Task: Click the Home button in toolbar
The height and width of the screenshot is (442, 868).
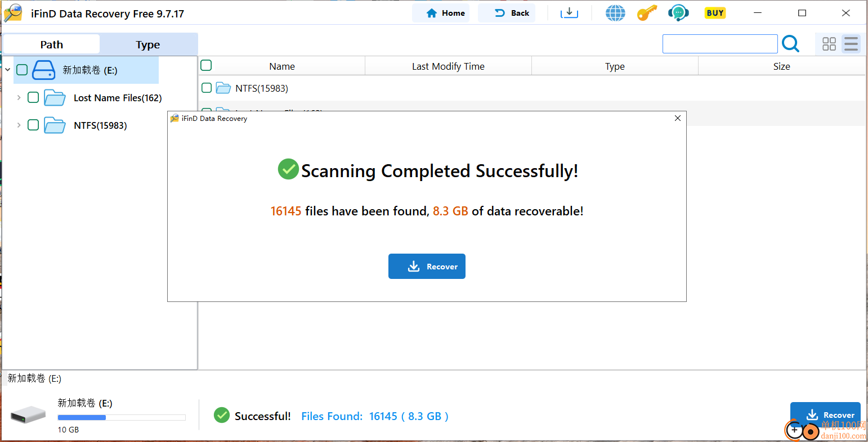Action: 441,13
